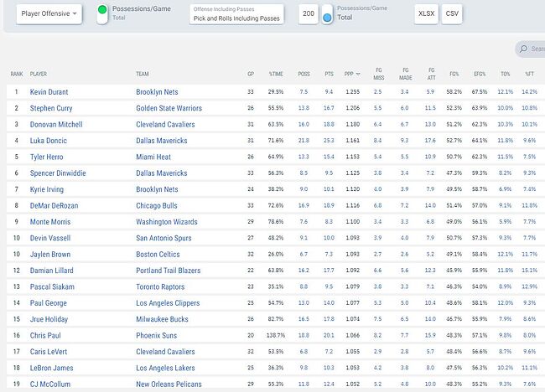Open Pascal Siakam player link
Screen dimensions: 545x392
pyautogui.click(x=52, y=286)
